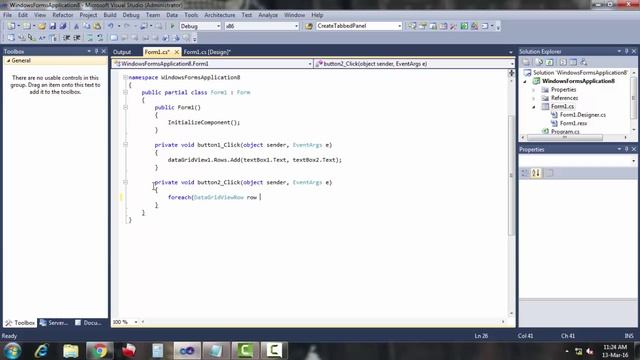This screenshot has height=360, width=640.
Task: Click the Start Debugging play icon
Action: 172,26
